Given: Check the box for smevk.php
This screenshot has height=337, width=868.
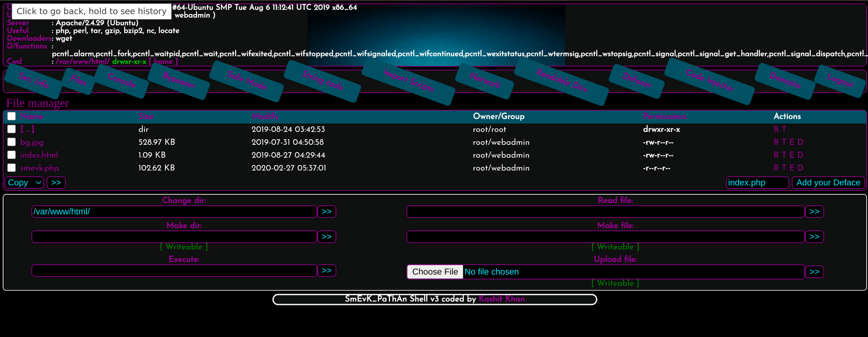Looking at the screenshot, I should [12, 168].
